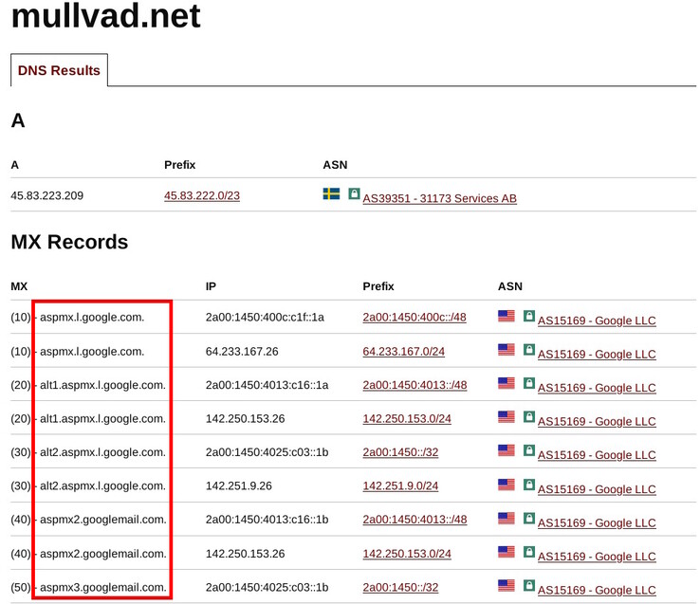Select aspmx3.googlemail.com. hostname text
700x604 pixels.
[x=103, y=588]
